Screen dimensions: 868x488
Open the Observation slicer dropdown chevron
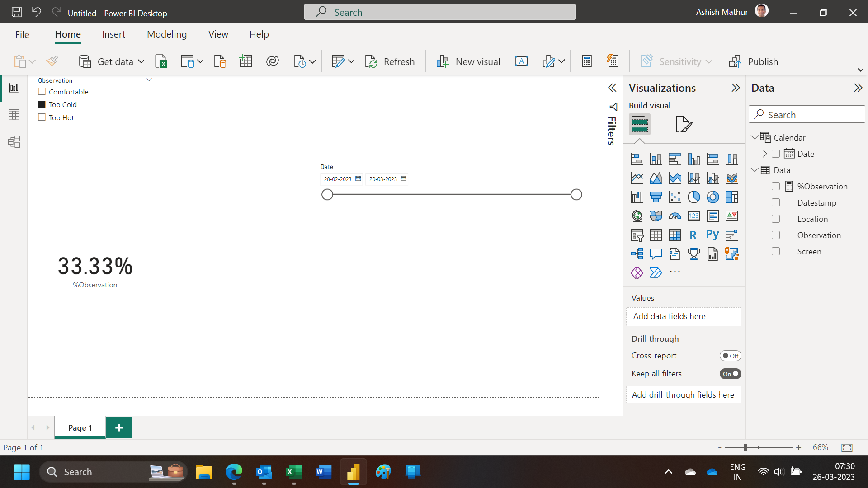149,80
